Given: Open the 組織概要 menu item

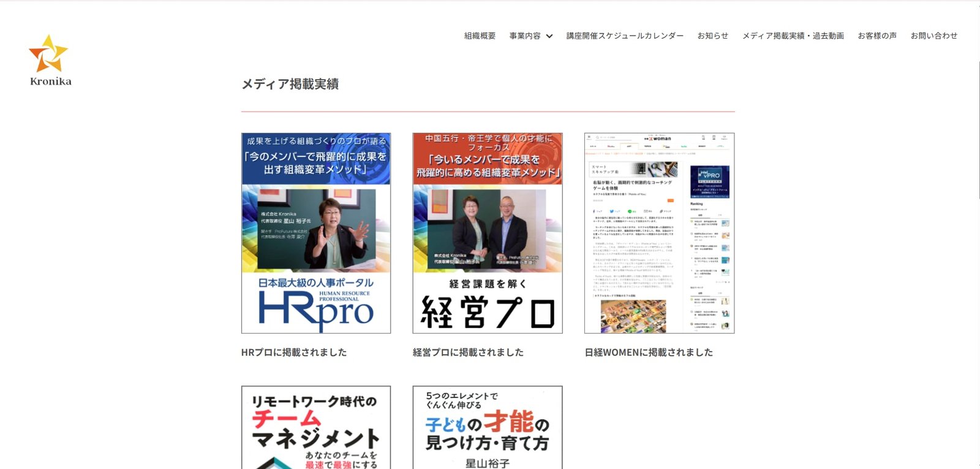Looking at the screenshot, I should coord(480,36).
